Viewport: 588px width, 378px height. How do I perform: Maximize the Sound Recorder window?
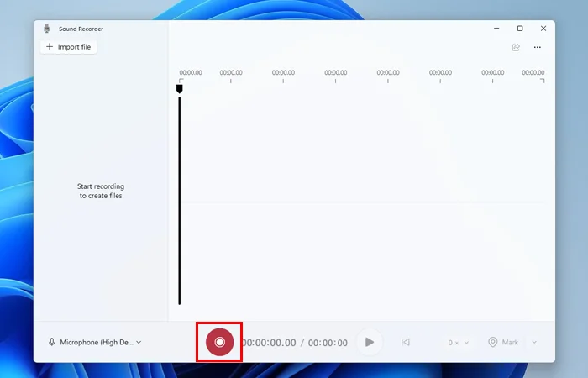tap(520, 28)
